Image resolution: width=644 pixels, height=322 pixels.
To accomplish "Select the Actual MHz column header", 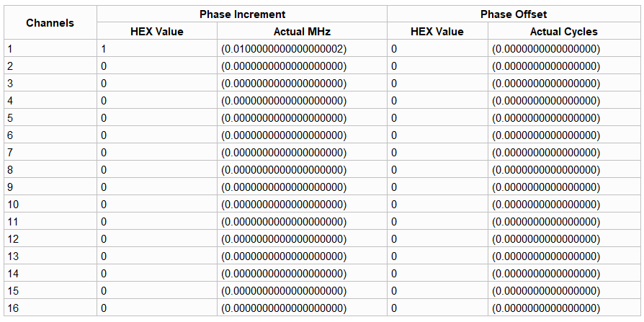I will point(302,32).
